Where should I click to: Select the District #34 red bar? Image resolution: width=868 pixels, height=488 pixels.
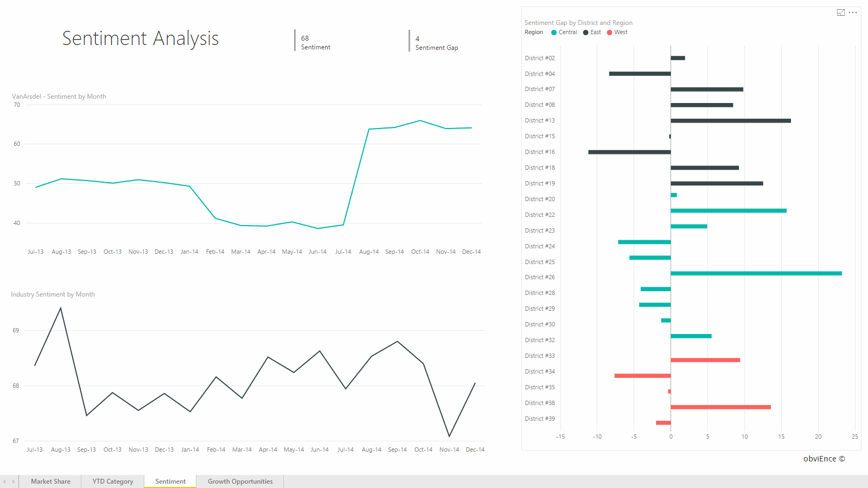[x=642, y=376]
